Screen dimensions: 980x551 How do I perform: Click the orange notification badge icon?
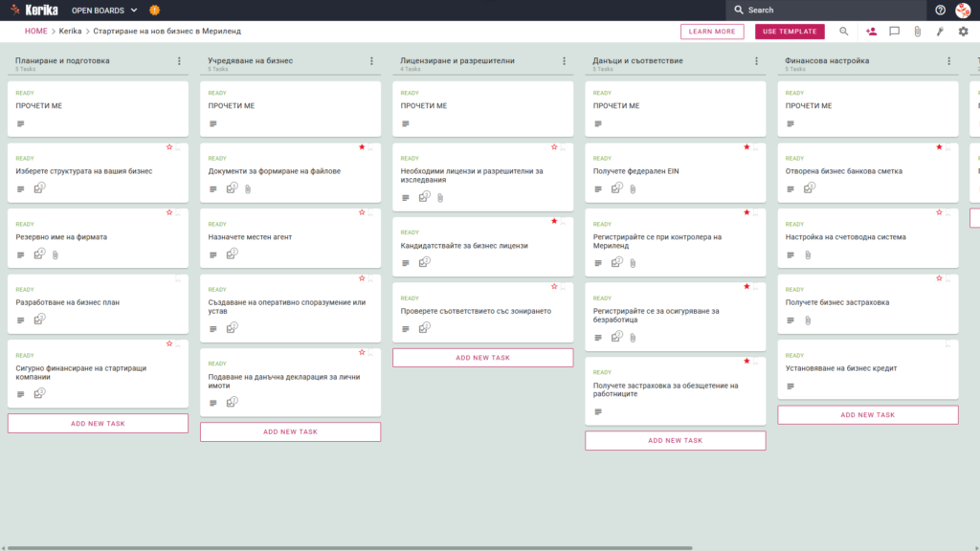click(x=154, y=10)
